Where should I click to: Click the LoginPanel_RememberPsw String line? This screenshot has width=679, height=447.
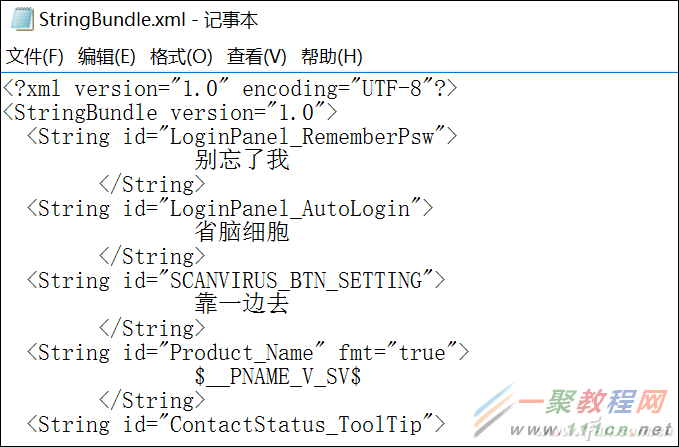pyautogui.click(x=240, y=136)
